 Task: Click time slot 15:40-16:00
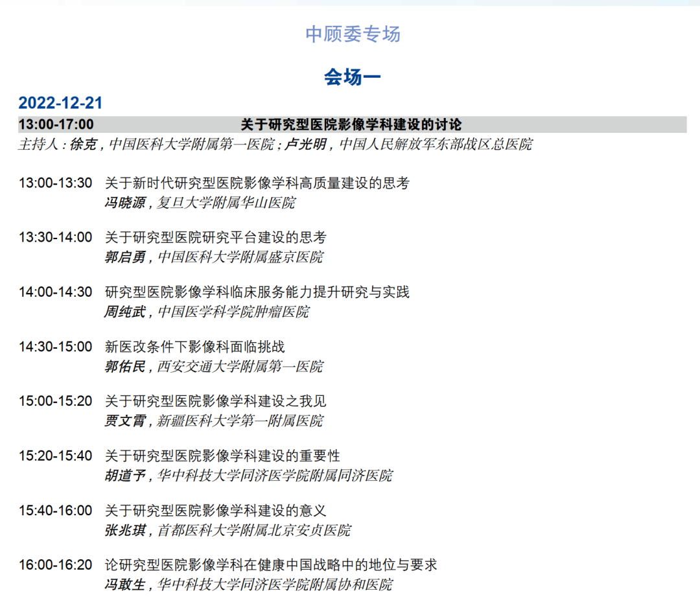(55, 510)
